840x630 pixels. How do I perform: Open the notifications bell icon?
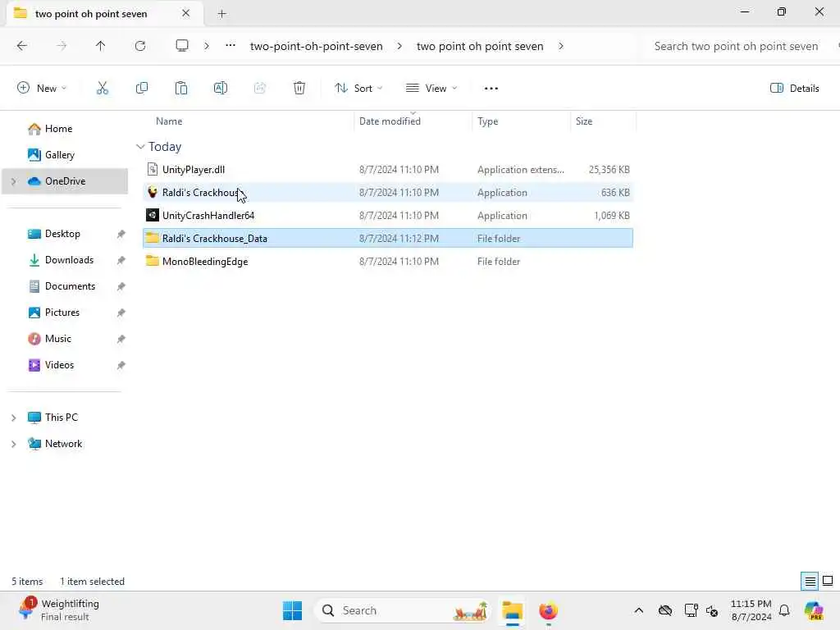pyautogui.click(x=785, y=610)
